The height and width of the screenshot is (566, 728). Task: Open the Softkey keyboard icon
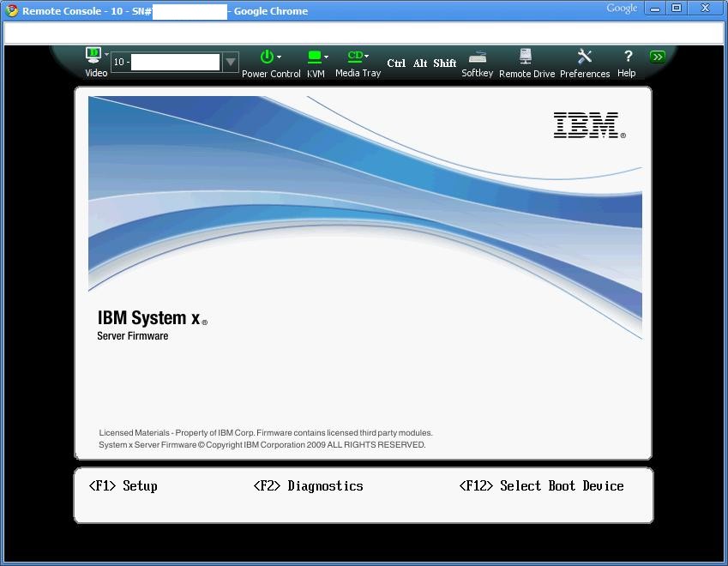(x=478, y=57)
